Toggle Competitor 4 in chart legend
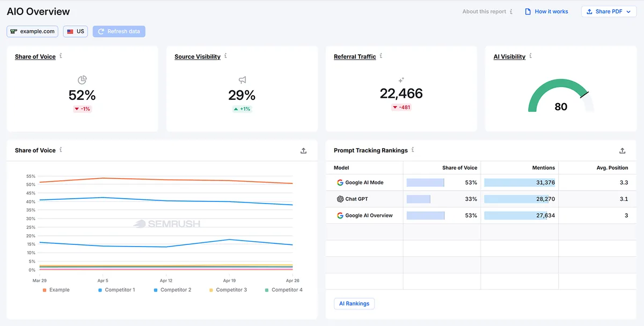 [283, 290]
